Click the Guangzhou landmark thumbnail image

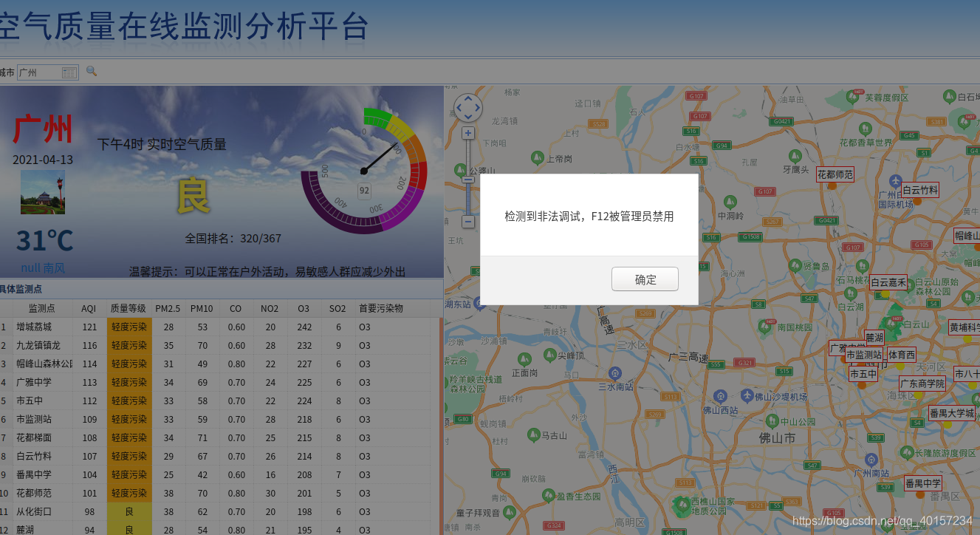[x=42, y=192]
